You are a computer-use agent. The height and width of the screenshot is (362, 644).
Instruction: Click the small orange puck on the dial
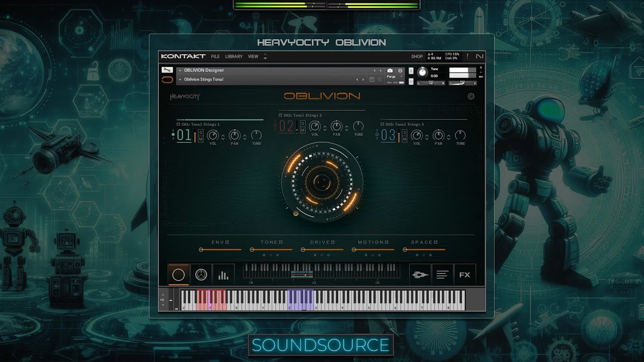click(x=296, y=214)
